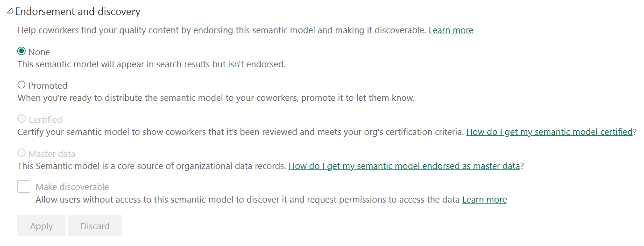This screenshot has height=246, width=644.
Task: Click the 'Master data' option label text
Action: pos(52,154)
